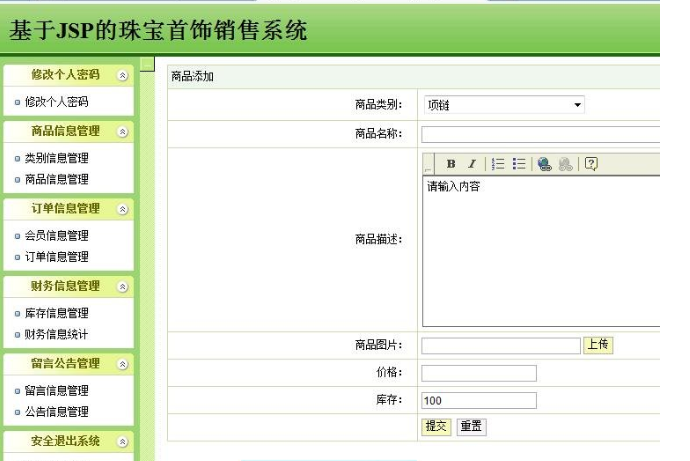Image resolution: width=690 pixels, height=461 pixels.
Task: Click into the 商品描述 text area
Action: 541,251
